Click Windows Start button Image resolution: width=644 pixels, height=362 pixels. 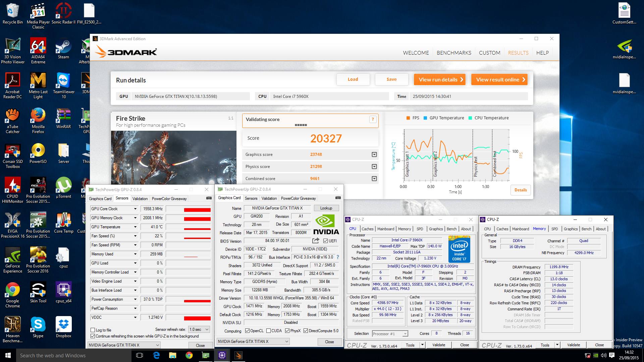[x=8, y=355]
